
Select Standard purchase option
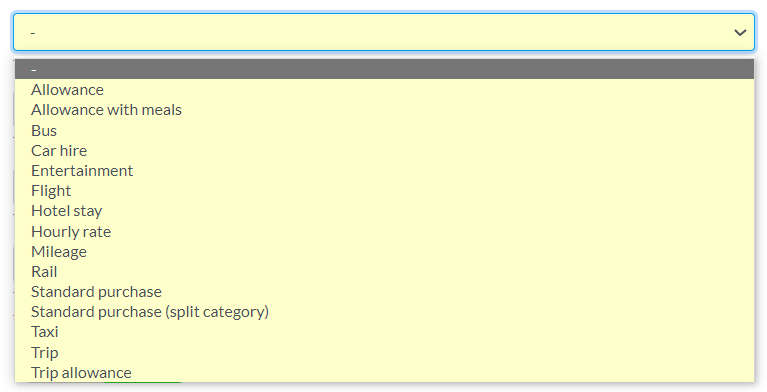pyautogui.click(x=384, y=291)
